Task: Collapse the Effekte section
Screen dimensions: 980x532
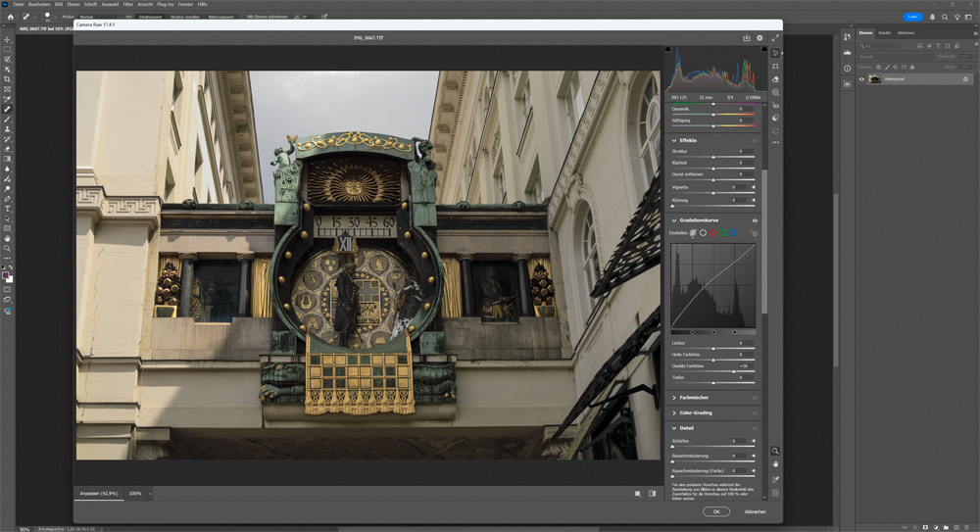Action: (x=674, y=141)
